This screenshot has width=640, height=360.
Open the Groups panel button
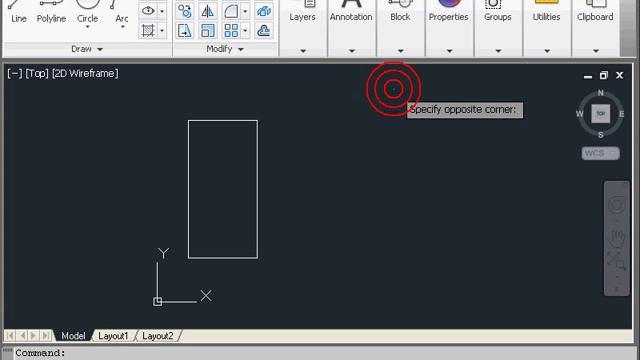click(x=498, y=12)
